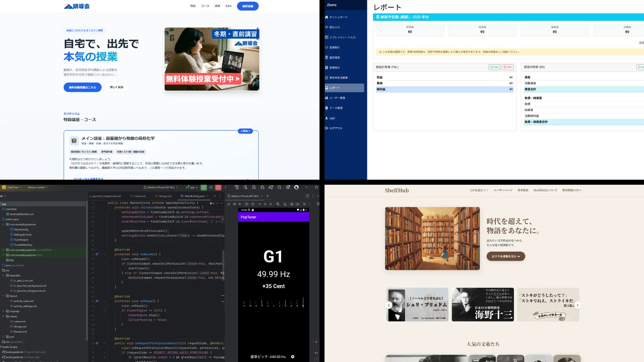Open the app run configuration dropdown
This screenshot has width=644, height=362.
pyautogui.click(x=192, y=187)
